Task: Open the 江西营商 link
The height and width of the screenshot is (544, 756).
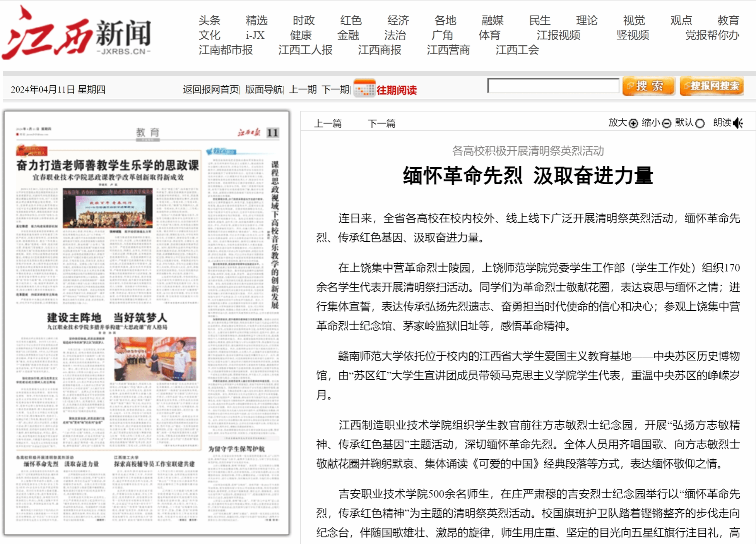Action: click(x=448, y=50)
